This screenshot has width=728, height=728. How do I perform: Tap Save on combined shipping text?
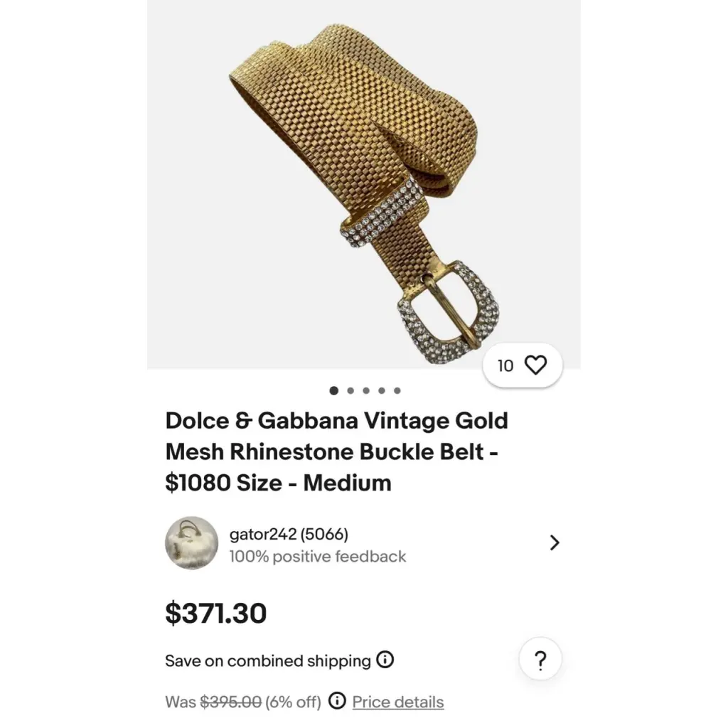268,660
